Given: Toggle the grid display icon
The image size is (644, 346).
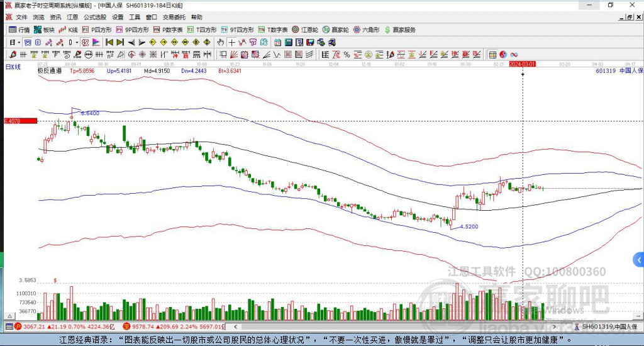Looking at the screenshot, I should pos(492,55).
